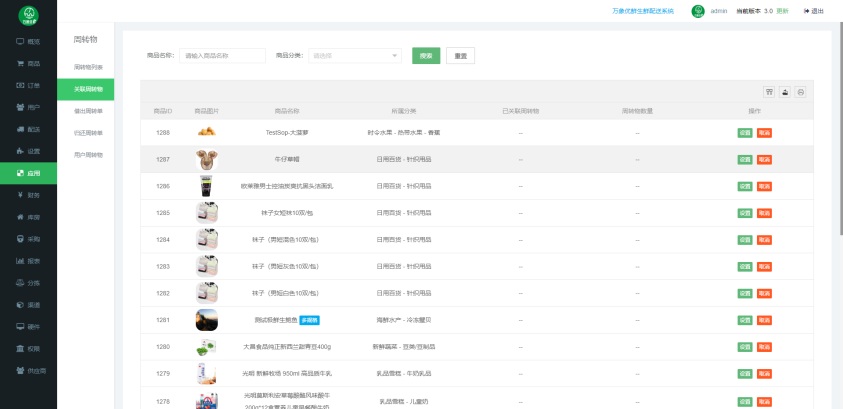Click the admin avatar in the header
The image size is (843, 409).
(698, 11)
